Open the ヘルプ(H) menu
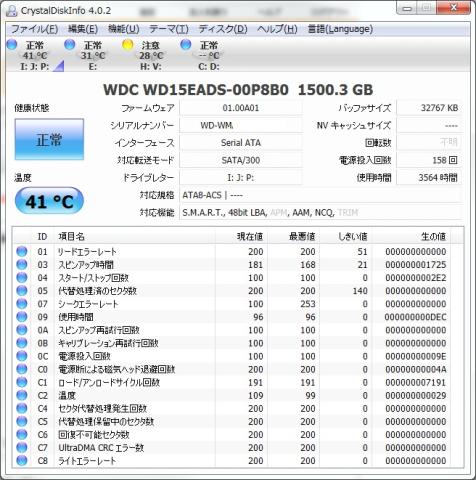The width and height of the screenshot is (476, 480). (277, 29)
